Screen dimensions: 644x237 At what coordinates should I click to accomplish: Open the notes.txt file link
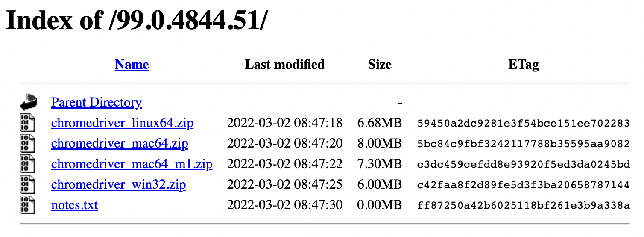[74, 205]
